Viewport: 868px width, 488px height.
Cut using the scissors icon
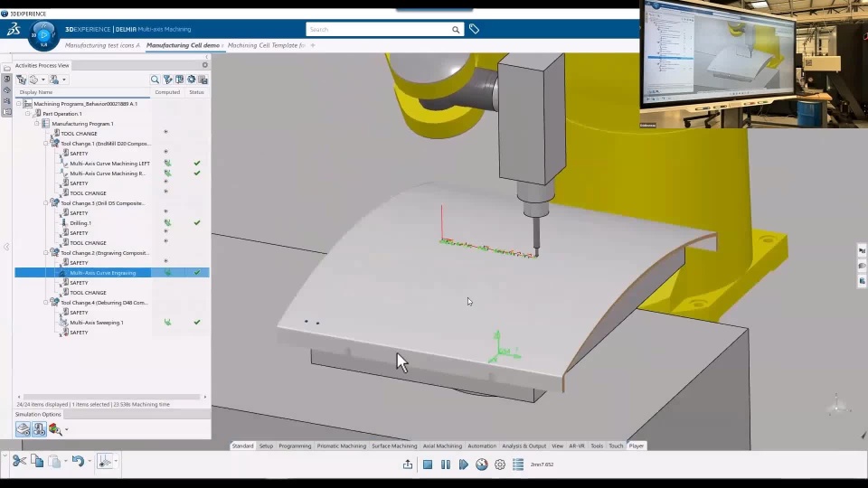19,460
